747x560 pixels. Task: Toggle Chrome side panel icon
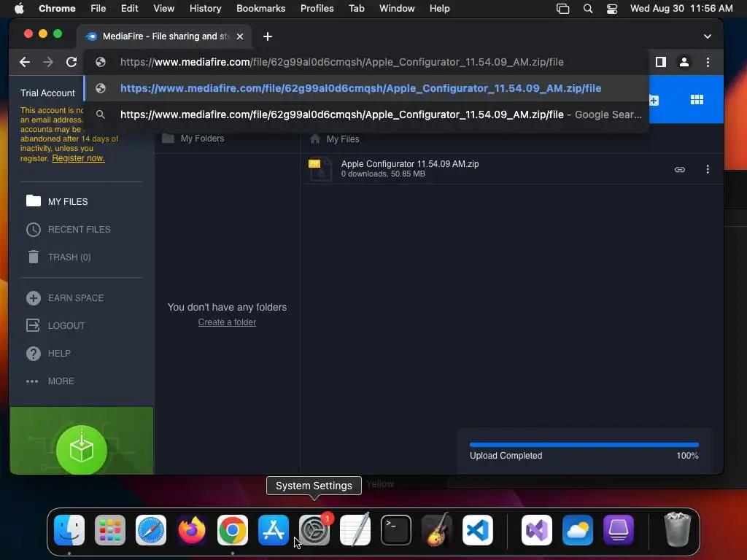(660, 62)
